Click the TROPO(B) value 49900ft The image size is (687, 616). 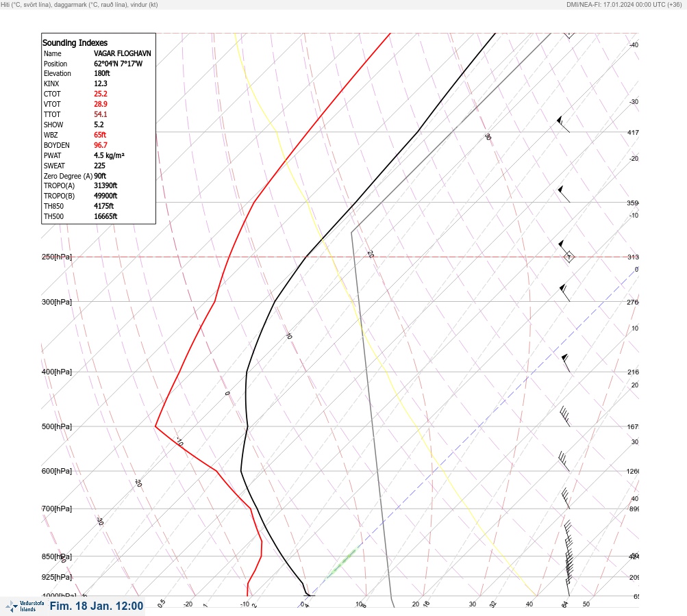(105, 196)
